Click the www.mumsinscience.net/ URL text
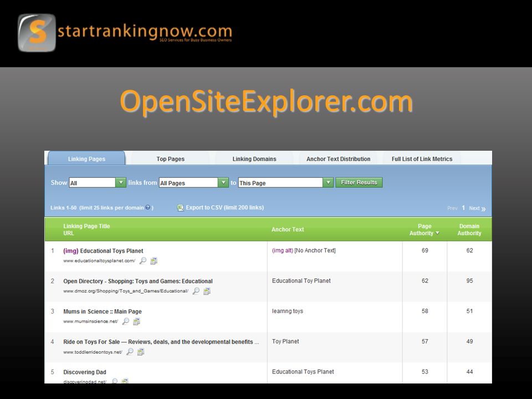The width and height of the screenshot is (532, 399). pyautogui.click(x=90, y=321)
